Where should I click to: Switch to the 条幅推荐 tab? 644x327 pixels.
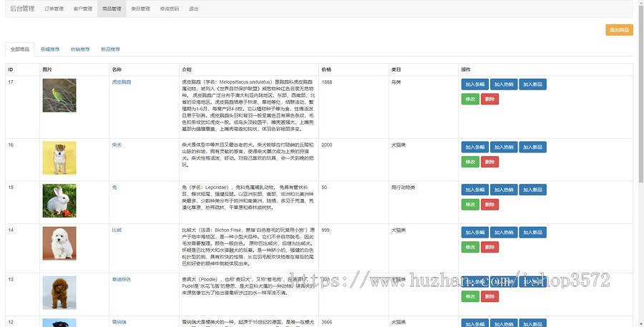pyautogui.click(x=49, y=49)
